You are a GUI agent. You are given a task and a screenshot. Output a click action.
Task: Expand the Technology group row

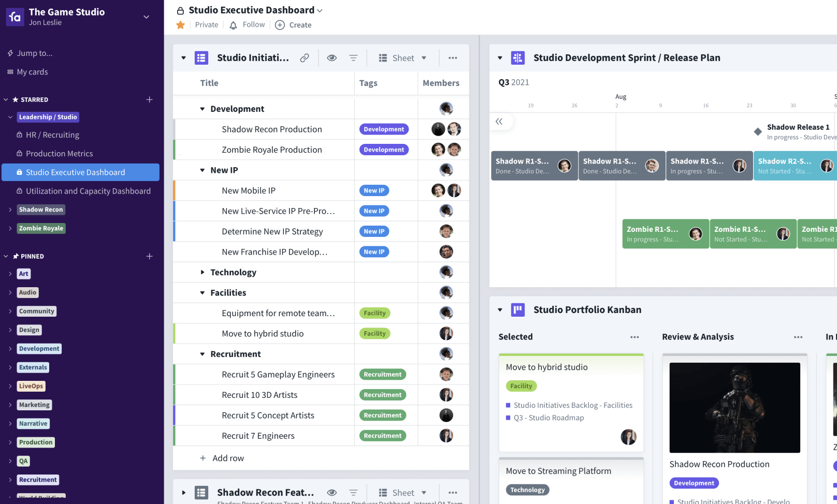point(203,272)
